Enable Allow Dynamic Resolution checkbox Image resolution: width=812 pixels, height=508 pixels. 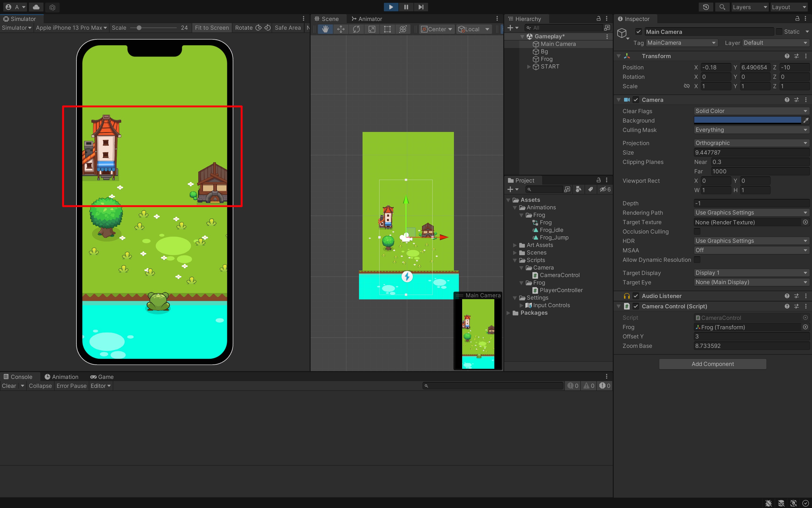coord(697,260)
